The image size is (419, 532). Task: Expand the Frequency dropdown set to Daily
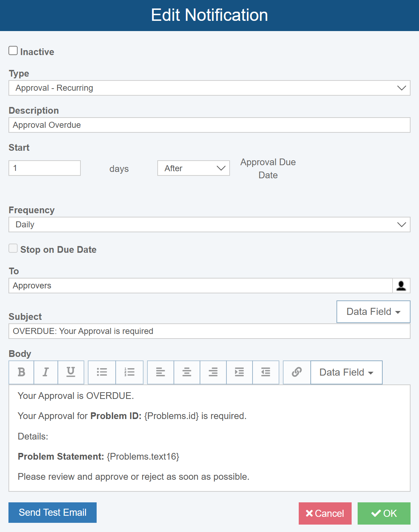pyautogui.click(x=209, y=225)
